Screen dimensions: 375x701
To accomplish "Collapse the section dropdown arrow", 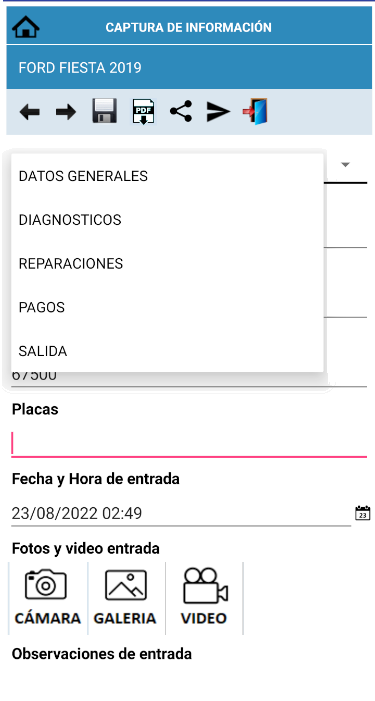I will coord(345,165).
